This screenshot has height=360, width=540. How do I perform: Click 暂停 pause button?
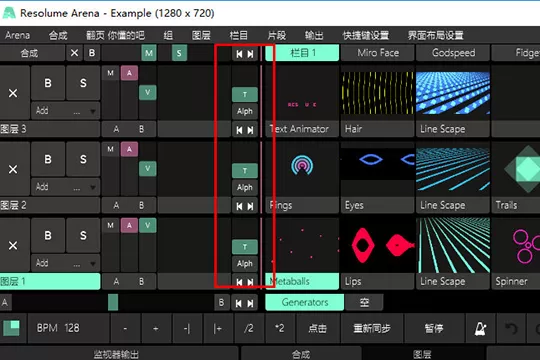click(434, 328)
